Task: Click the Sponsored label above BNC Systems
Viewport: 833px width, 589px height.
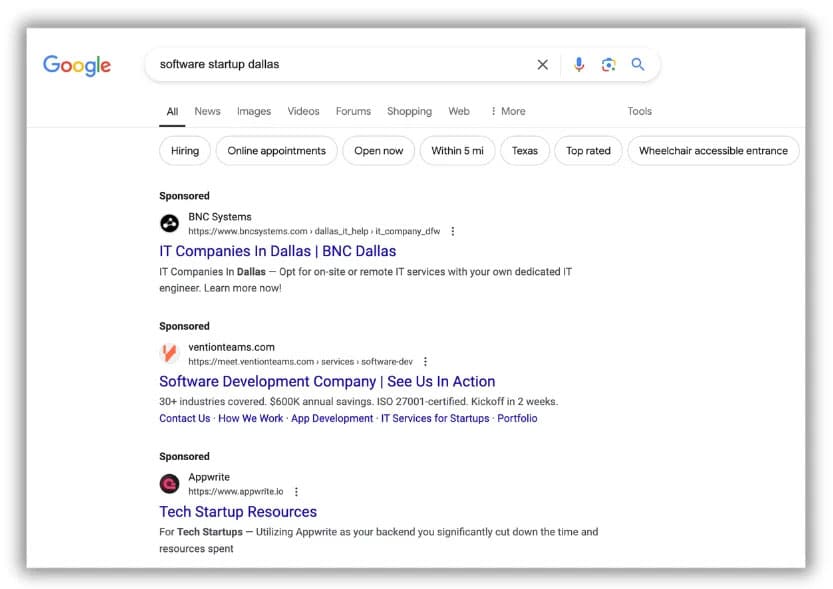Action: point(184,196)
